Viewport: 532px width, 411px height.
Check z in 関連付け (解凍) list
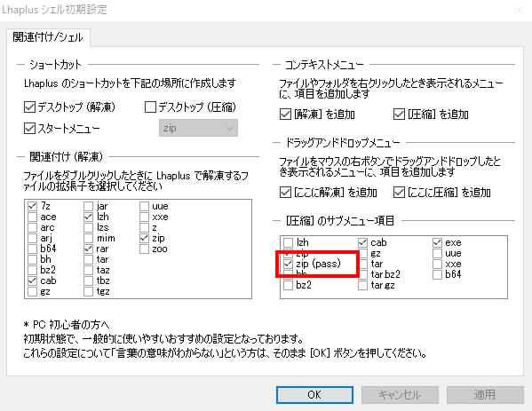[x=144, y=227]
